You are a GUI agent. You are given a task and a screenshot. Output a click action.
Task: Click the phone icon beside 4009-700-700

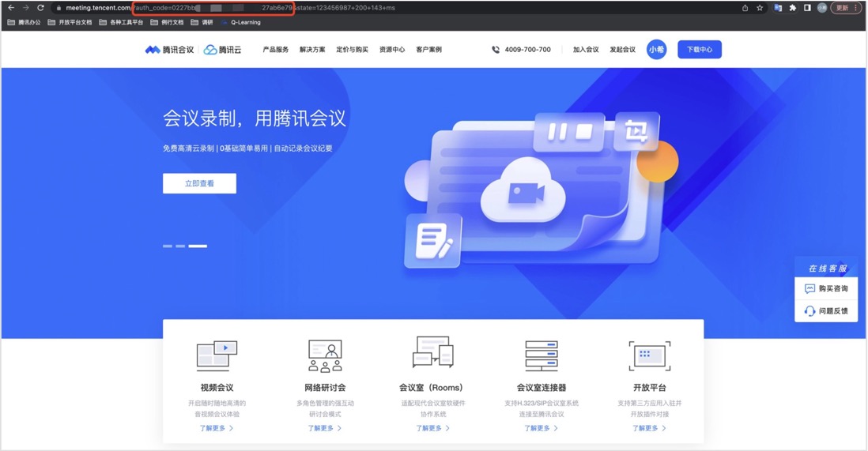[496, 49]
